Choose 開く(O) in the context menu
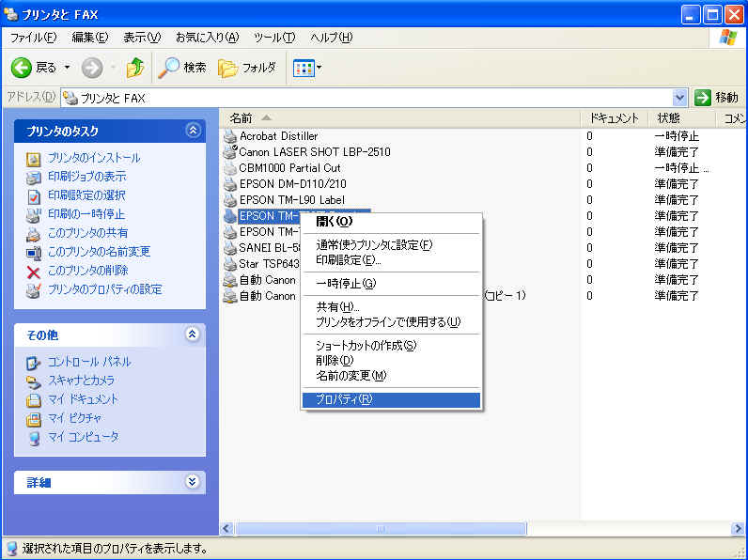 click(x=391, y=222)
